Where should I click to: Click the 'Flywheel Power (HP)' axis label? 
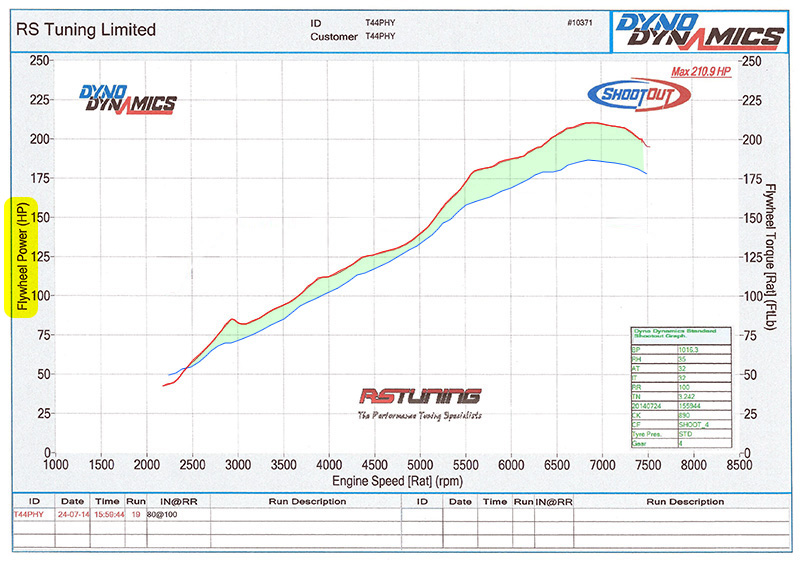click(x=22, y=257)
